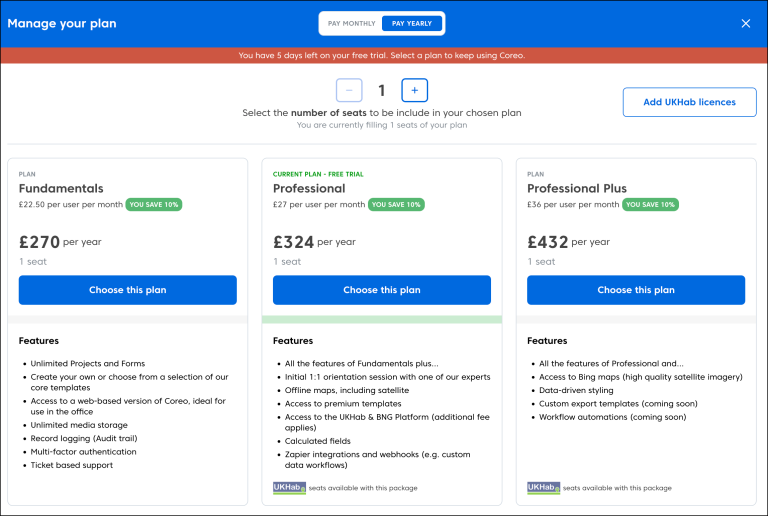Click the UKHab logo in Professional Plus card
The height and width of the screenshot is (516, 768).
click(544, 488)
